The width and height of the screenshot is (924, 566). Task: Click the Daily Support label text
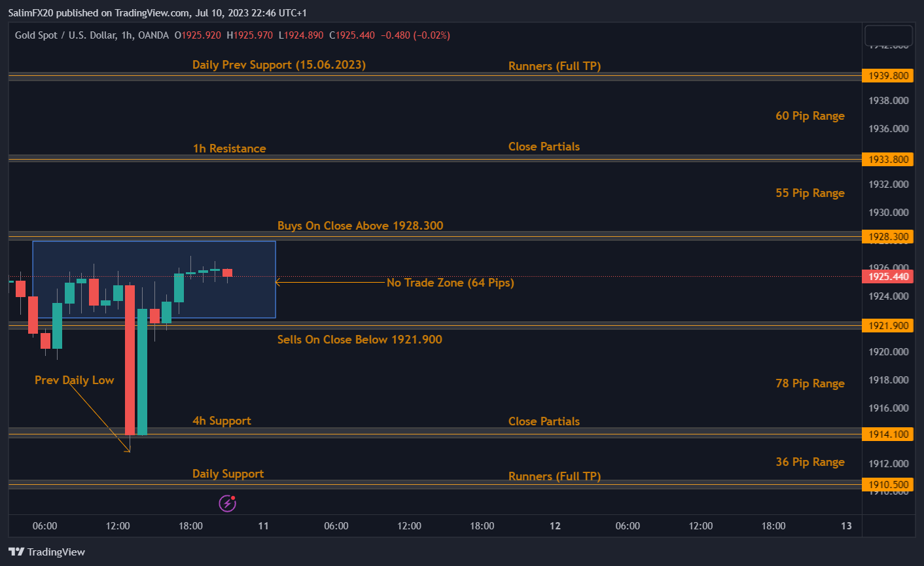click(x=228, y=473)
